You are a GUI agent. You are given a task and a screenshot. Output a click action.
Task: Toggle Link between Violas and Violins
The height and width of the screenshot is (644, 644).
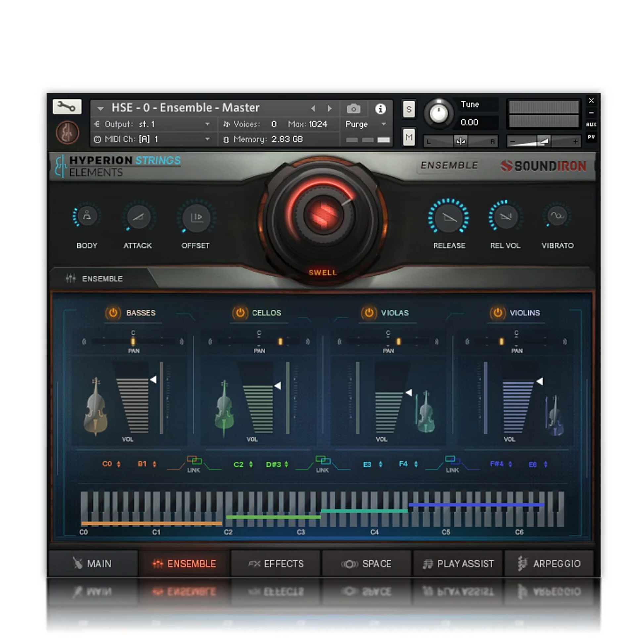point(453,464)
